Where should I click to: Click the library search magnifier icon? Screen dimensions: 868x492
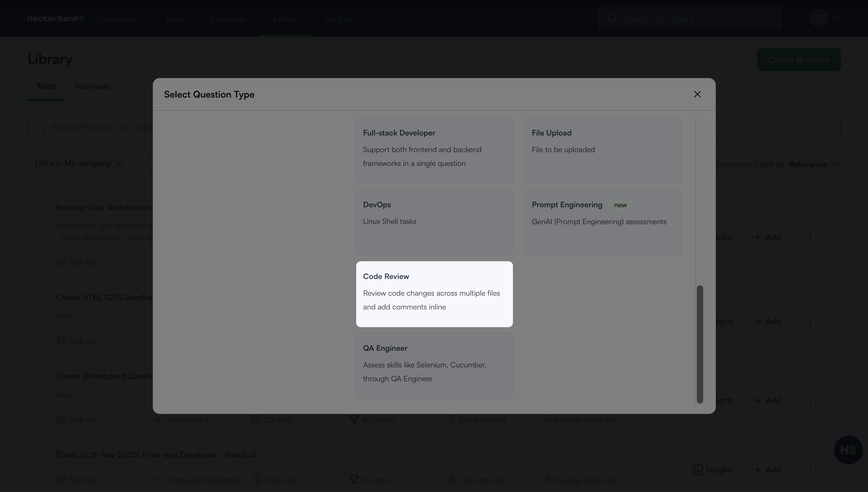pos(40,127)
